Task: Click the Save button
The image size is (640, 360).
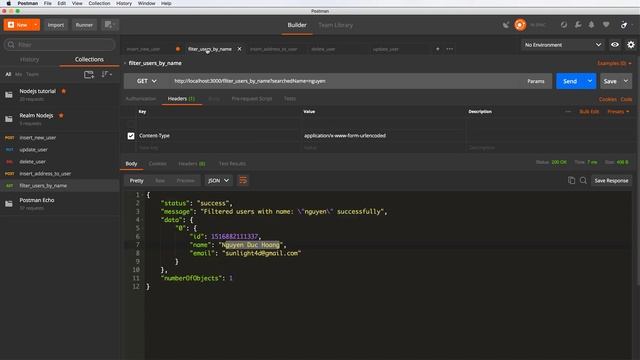Action: click(x=610, y=81)
